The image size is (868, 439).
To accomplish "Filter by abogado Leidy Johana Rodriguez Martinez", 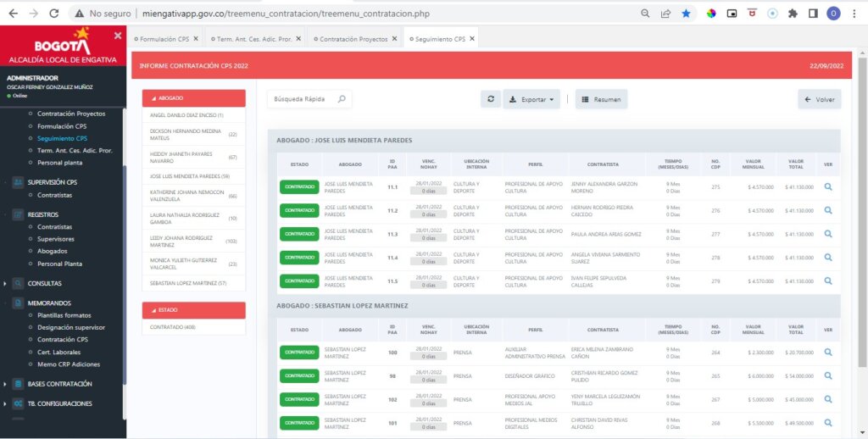I will 194,241.
